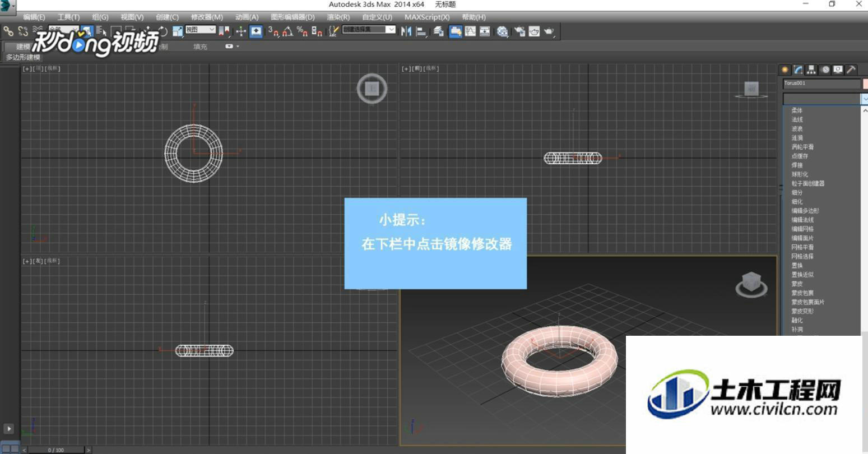Open the MAXScript(X) menu
This screenshot has width=868, height=454.
(x=427, y=17)
